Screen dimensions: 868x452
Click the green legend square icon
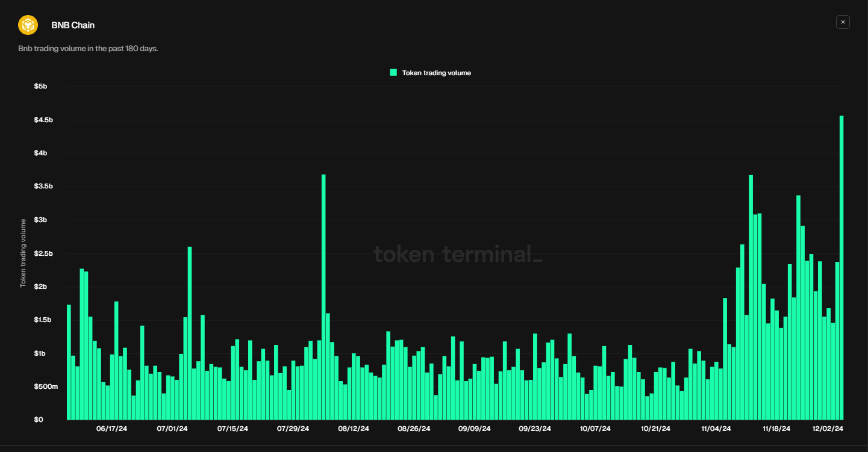tap(392, 72)
